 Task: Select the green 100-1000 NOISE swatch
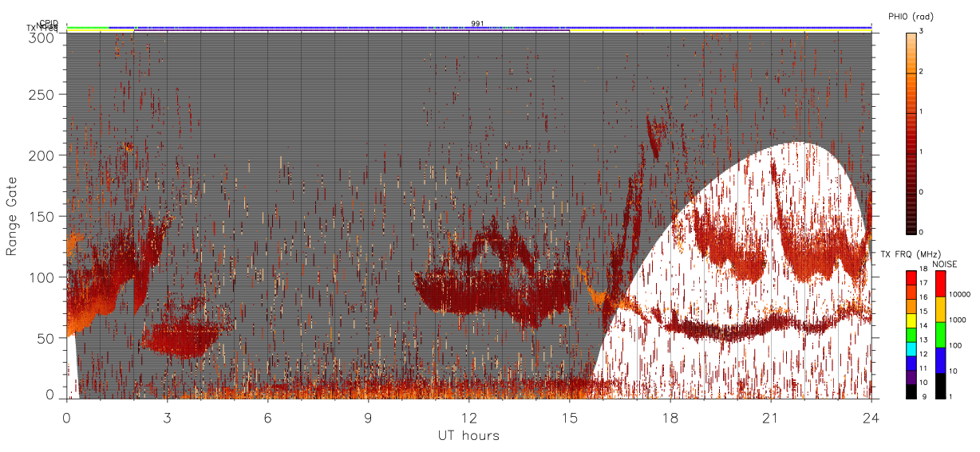tap(940, 333)
